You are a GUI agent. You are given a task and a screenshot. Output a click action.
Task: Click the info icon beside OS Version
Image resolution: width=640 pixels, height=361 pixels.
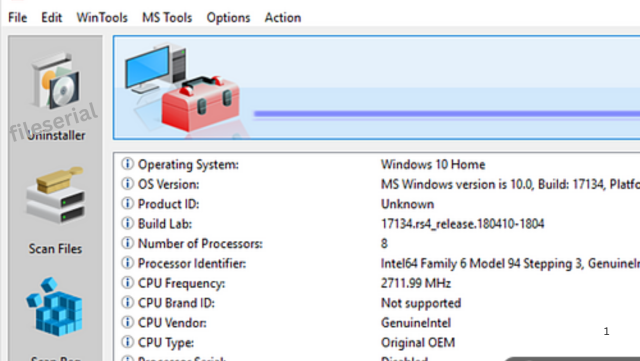pos(127,184)
